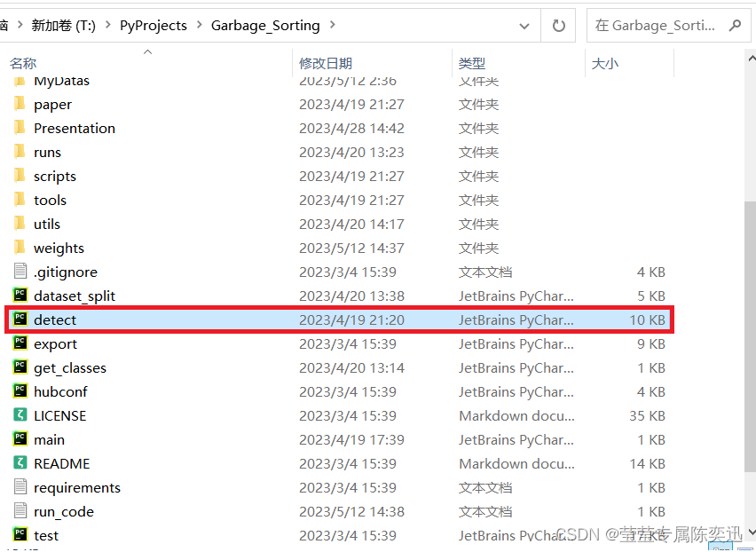Click the weights folder icon
756x552 pixels.
20,248
